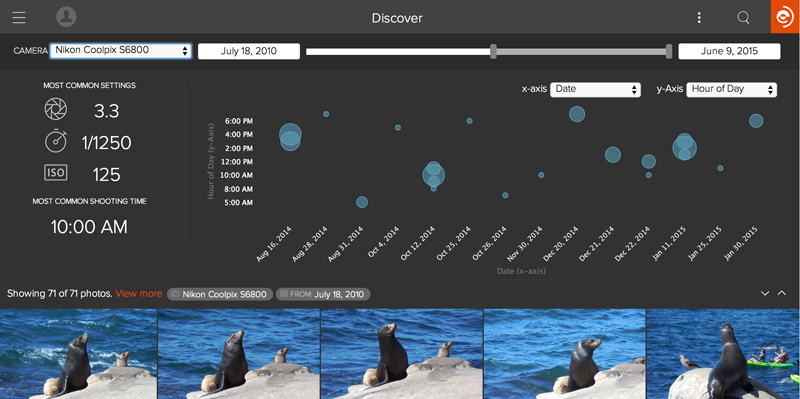Screen dimensions: 800x399
Task: Click the July 18, 2010 start date field
Action: 249,51
